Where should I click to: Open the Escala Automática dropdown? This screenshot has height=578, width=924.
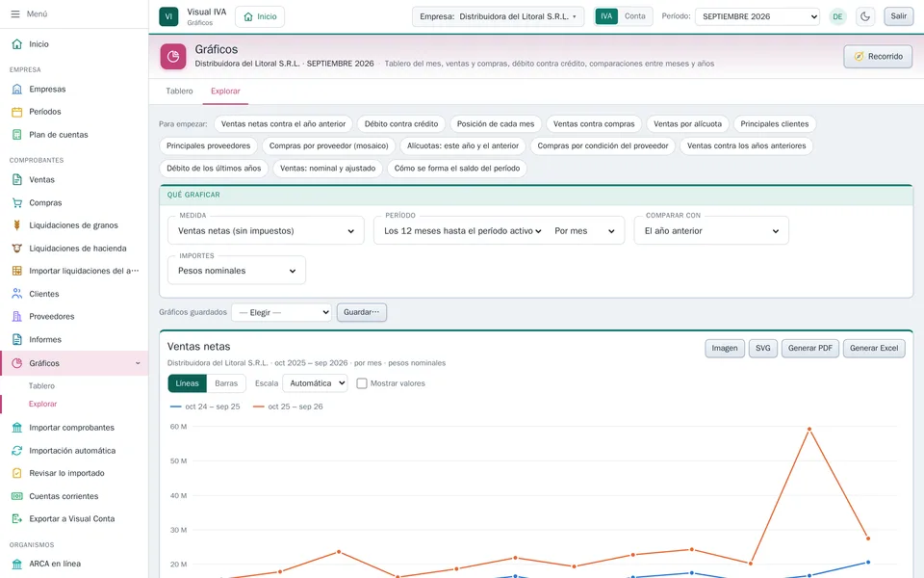tap(316, 383)
